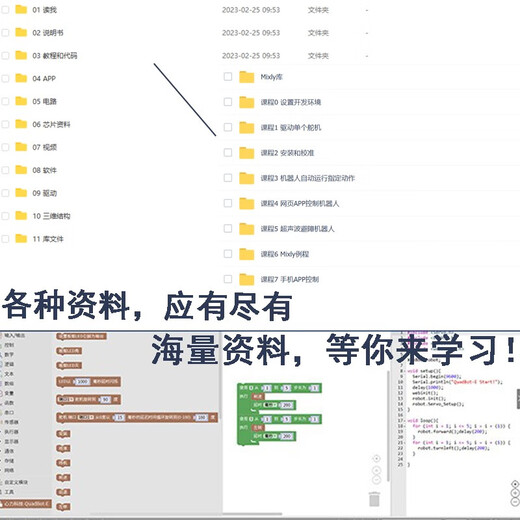520x520 pixels.
Task: Click 文件夹 type label in 02 说明书 row
Action: click(x=318, y=33)
